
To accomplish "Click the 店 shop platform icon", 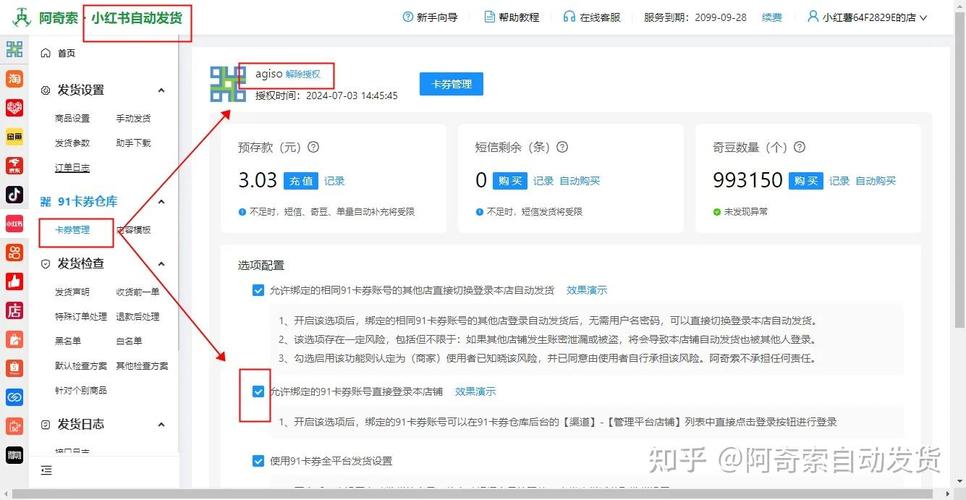I will (x=14, y=310).
